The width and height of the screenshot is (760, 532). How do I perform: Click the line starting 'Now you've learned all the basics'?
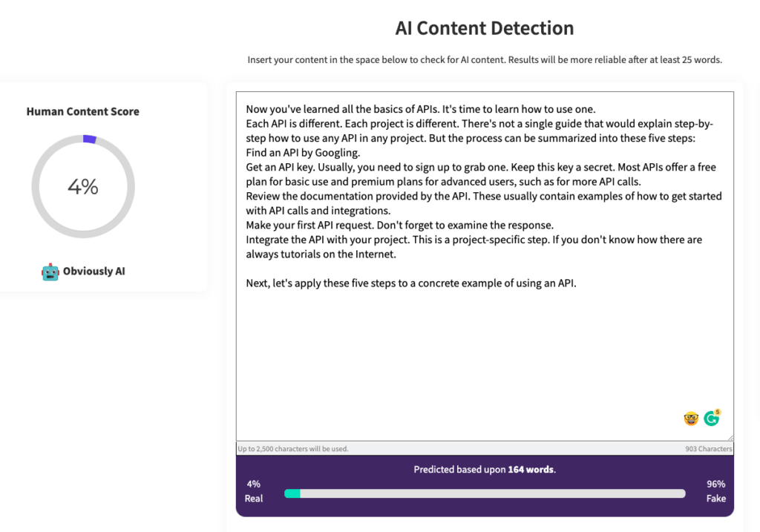tap(421, 109)
